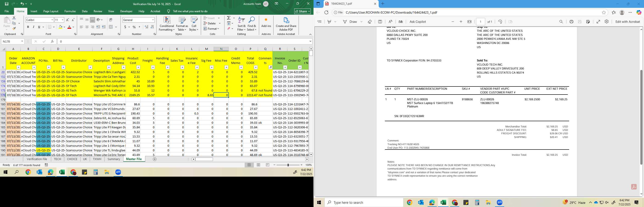This screenshot has height=207, width=644.
Task: Apply the yellow Fill Color bucket
Action: pyautogui.click(x=60, y=27)
